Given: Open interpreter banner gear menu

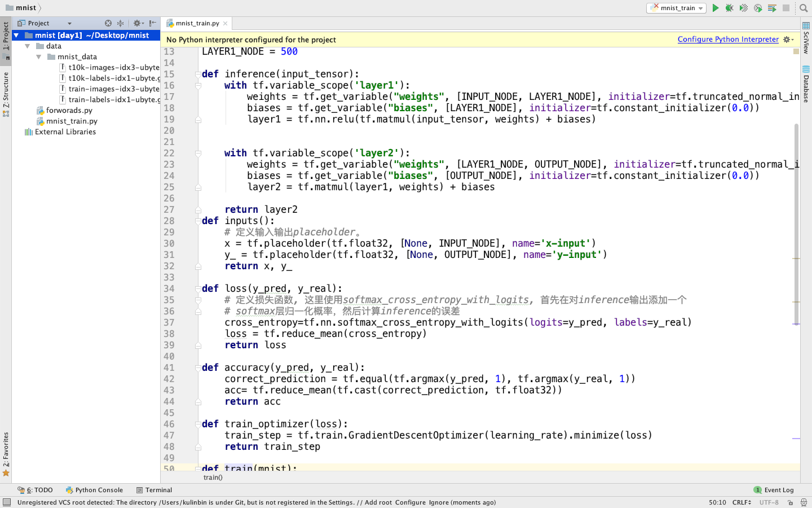Looking at the screenshot, I should click(788, 40).
